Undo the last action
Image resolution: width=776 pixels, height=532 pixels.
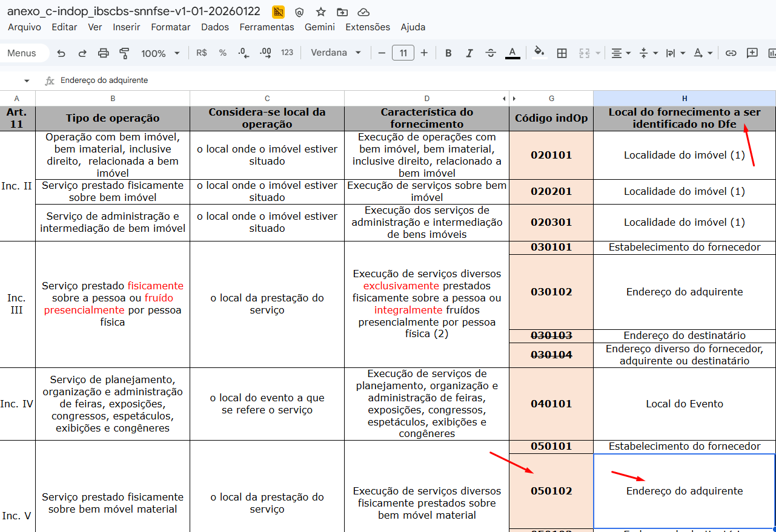[61, 53]
